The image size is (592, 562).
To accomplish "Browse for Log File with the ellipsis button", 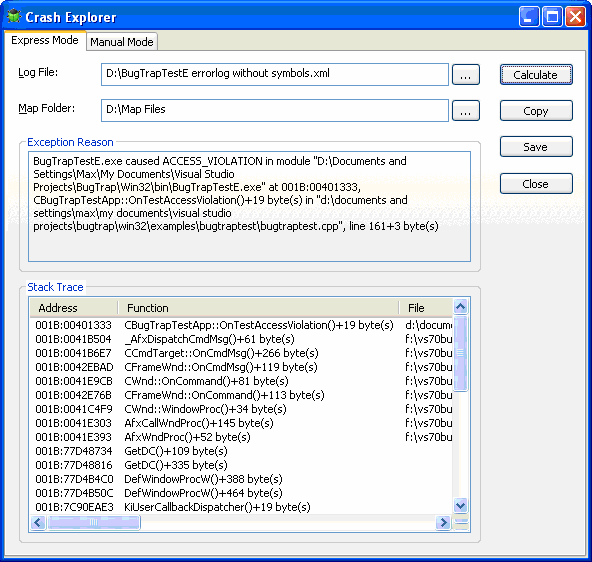I will pyautogui.click(x=466, y=75).
